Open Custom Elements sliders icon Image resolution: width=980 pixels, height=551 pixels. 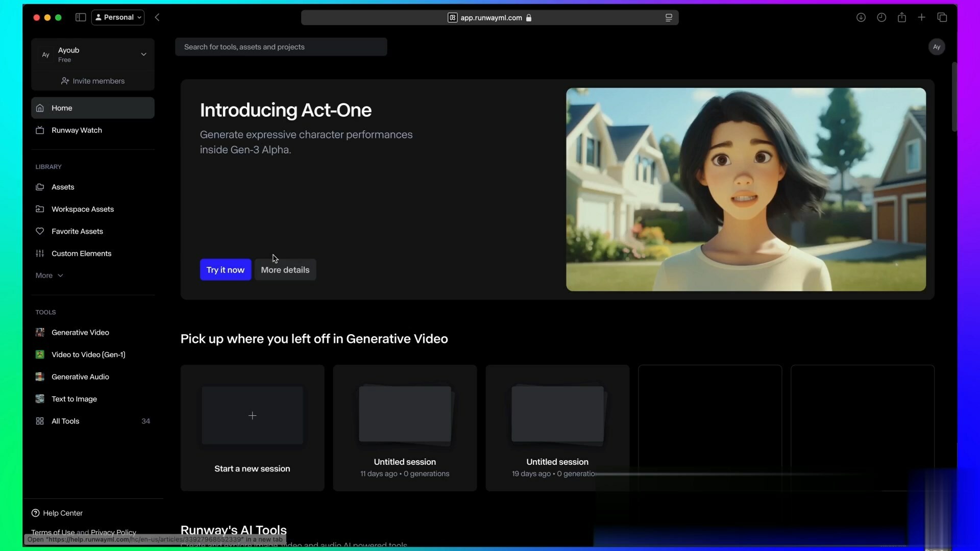pos(40,254)
